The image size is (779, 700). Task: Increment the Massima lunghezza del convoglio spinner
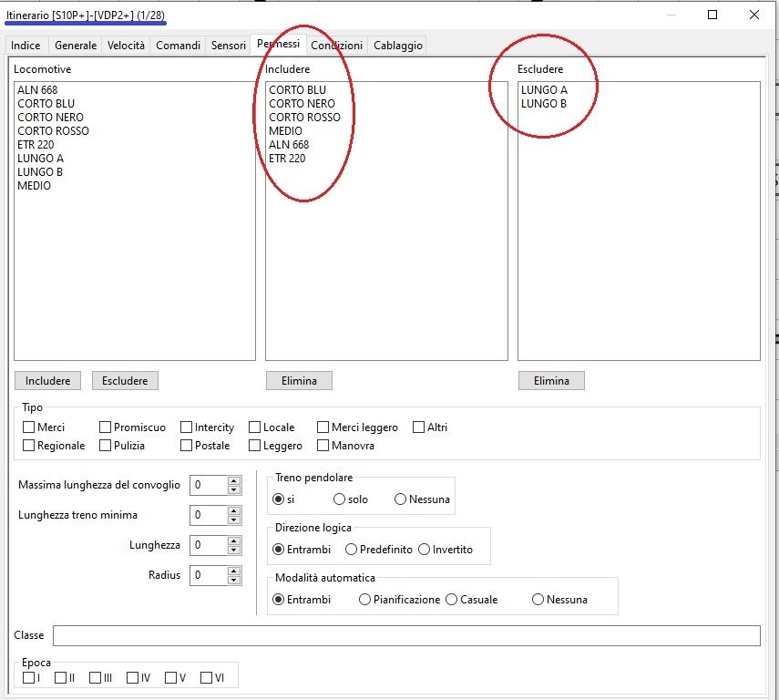234,480
